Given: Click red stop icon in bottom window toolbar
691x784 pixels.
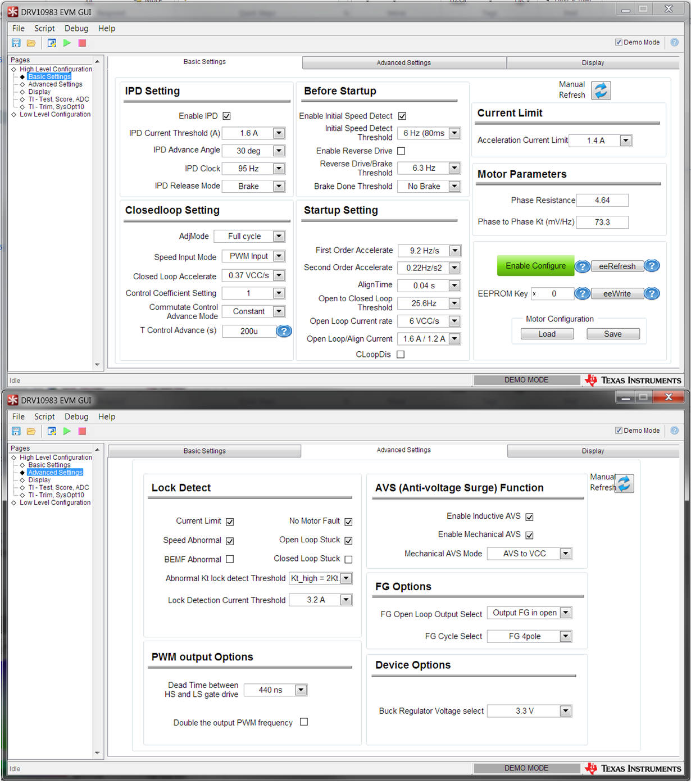Looking at the screenshot, I should 82,431.
